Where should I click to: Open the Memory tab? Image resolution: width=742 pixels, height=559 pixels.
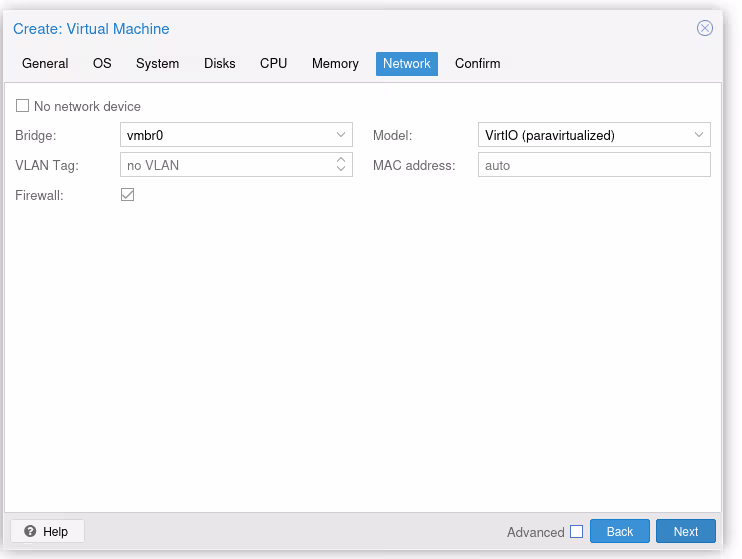335,63
